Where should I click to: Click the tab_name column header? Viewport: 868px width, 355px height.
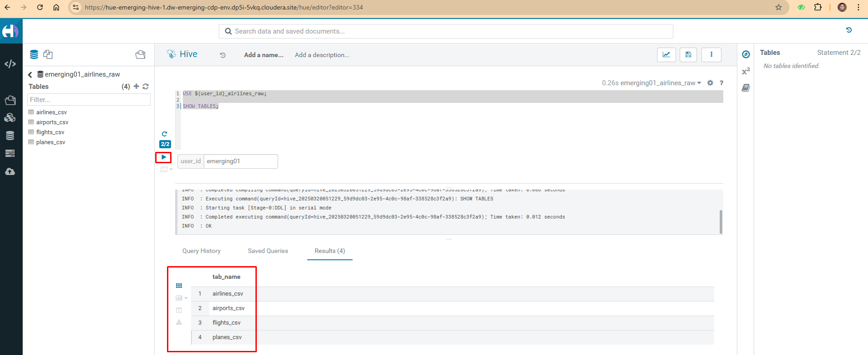point(226,277)
